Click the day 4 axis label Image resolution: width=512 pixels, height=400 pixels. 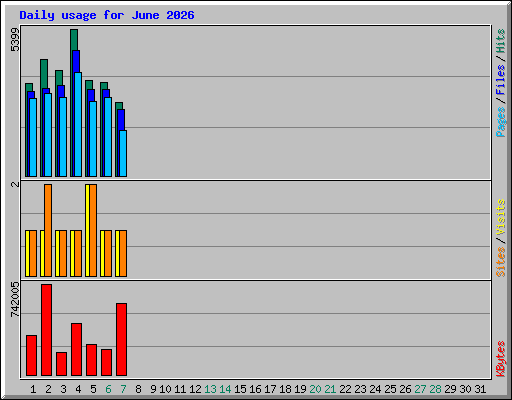pyautogui.click(x=78, y=389)
